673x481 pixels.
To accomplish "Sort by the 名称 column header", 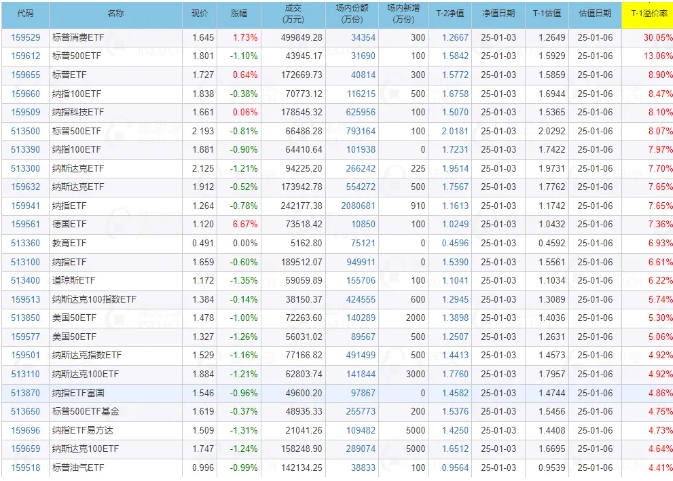I will pos(116,14).
